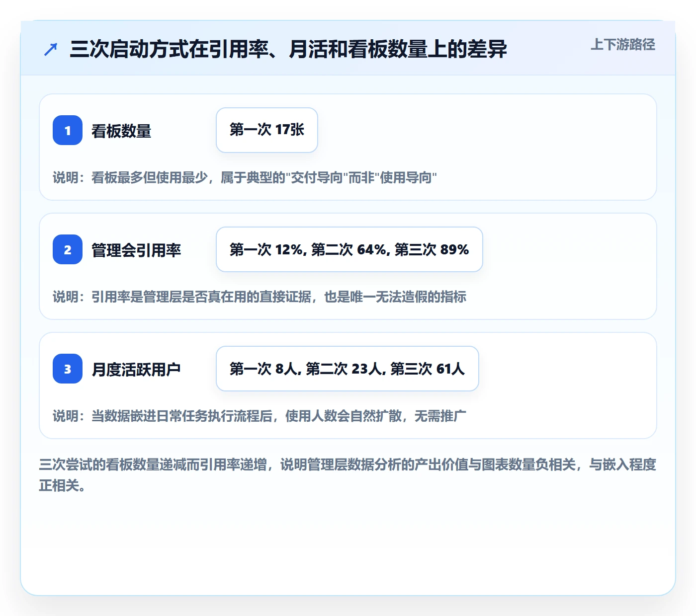Click the 管理会引用率 heading
The width and height of the screenshot is (696, 616).
tap(136, 250)
